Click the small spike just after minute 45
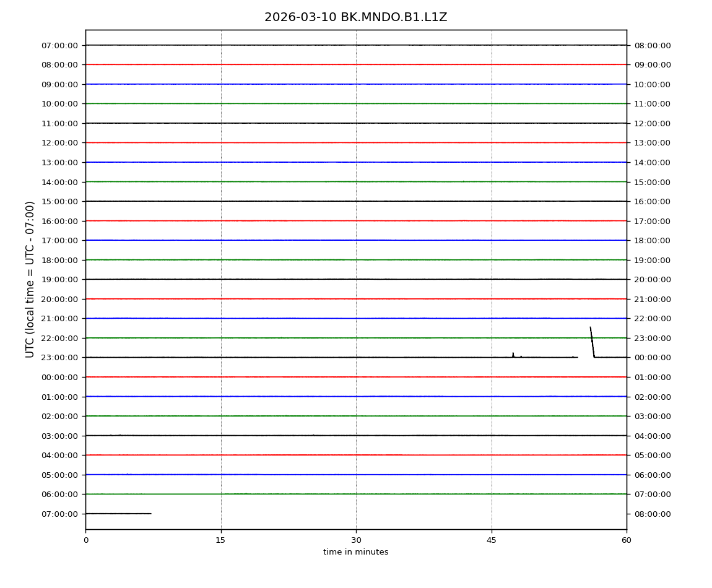 [x=513, y=355]
